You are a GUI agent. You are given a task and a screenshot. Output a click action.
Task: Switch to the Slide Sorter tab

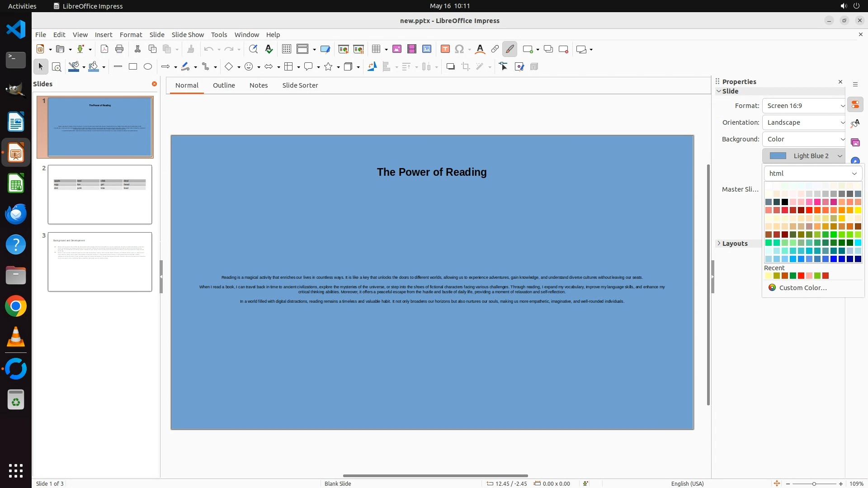click(300, 85)
